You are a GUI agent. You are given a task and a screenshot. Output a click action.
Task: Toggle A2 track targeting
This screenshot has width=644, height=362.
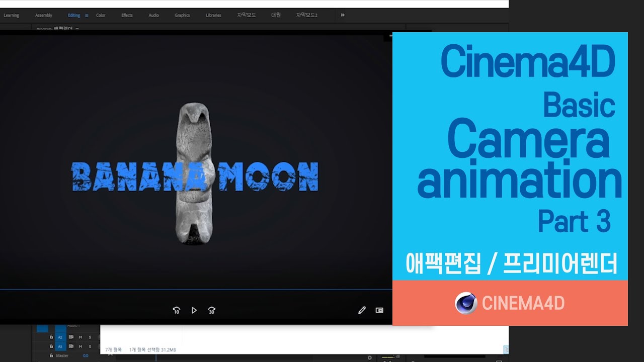[x=60, y=337]
